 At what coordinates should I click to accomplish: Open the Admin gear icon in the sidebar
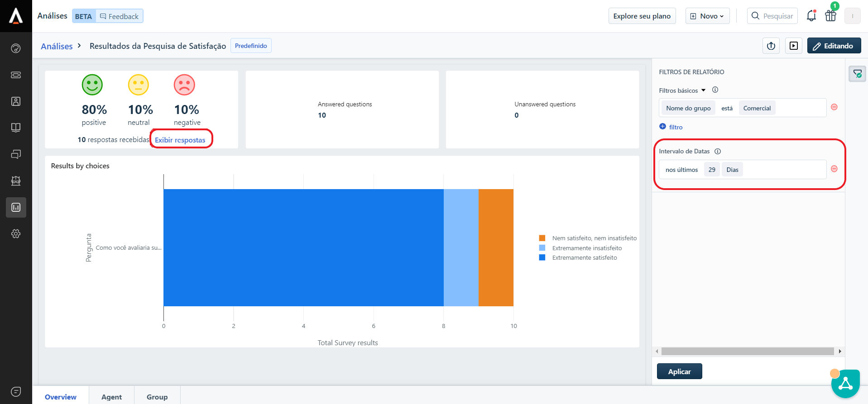coord(16,234)
